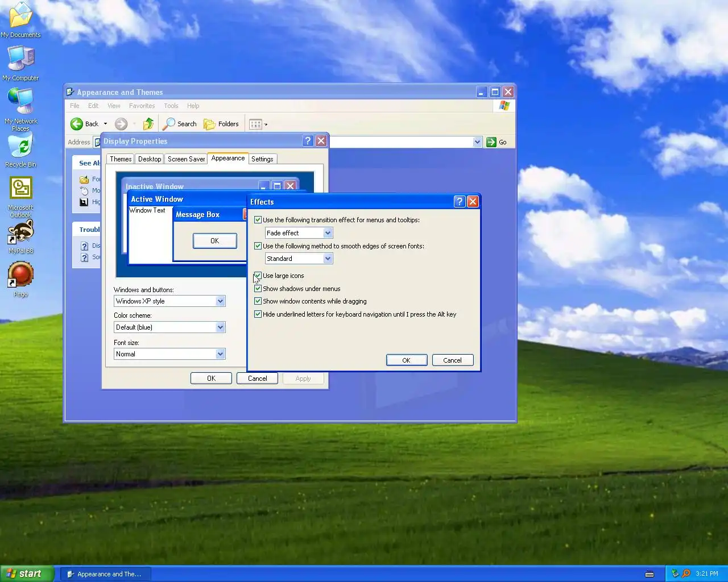Toggle smooth edges of screen fonts checkbox

[x=258, y=246]
